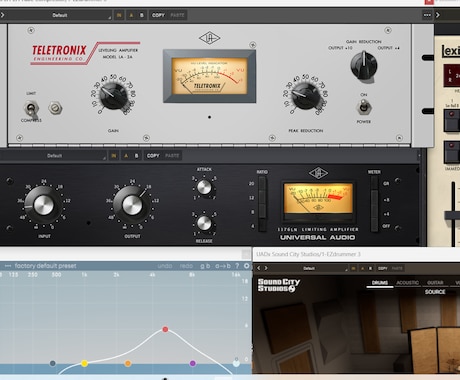460x380 pixels.
Task: Click PASTE on the LA-2A toolbar
Action: 177,15
